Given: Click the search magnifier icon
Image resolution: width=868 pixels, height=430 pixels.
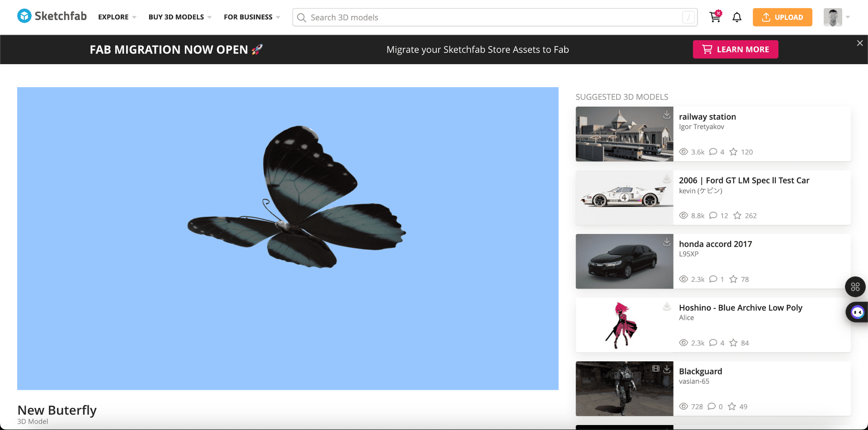Looking at the screenshot, I should coord(302,18).
